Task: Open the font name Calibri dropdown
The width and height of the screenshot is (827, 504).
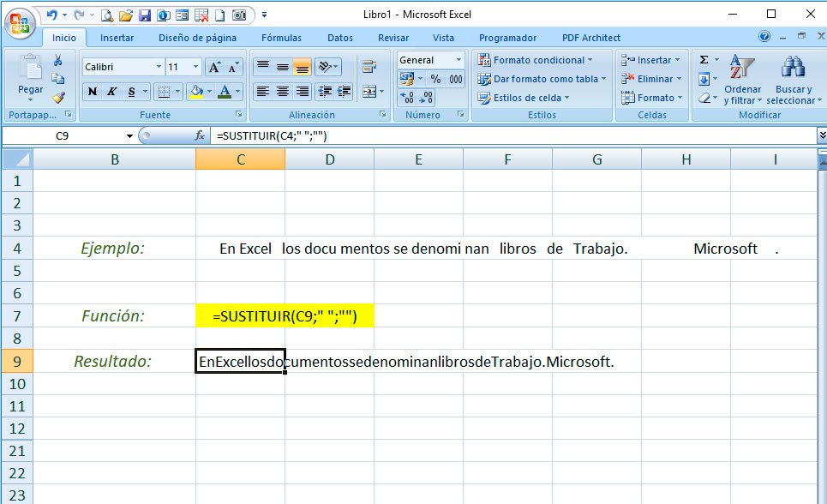Action: (x=159, y=67)
